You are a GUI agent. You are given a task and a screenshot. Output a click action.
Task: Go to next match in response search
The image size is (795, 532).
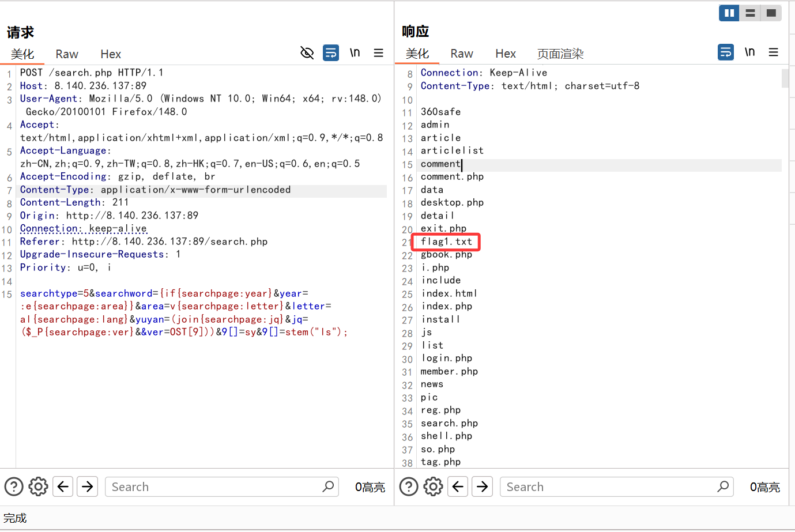[x=483, y=487]
